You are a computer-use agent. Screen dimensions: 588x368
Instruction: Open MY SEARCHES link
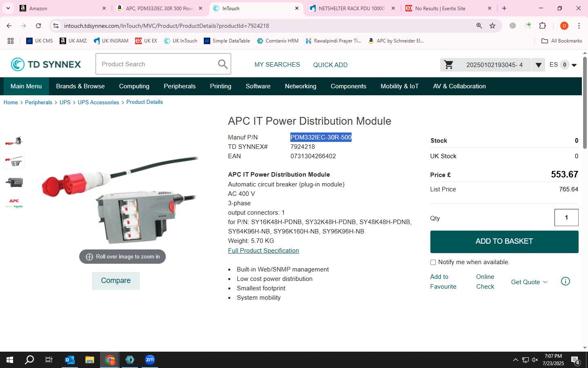[277, 65]
